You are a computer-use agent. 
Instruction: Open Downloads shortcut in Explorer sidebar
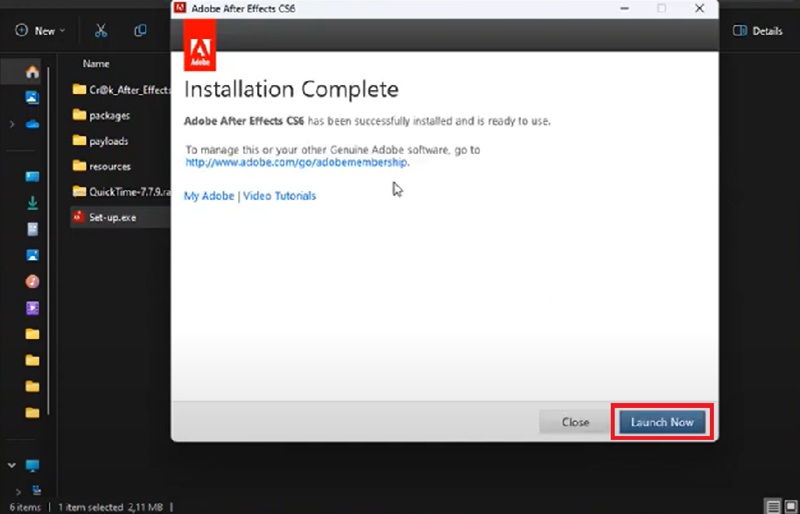pyautogui.click(x=32, y=203)
